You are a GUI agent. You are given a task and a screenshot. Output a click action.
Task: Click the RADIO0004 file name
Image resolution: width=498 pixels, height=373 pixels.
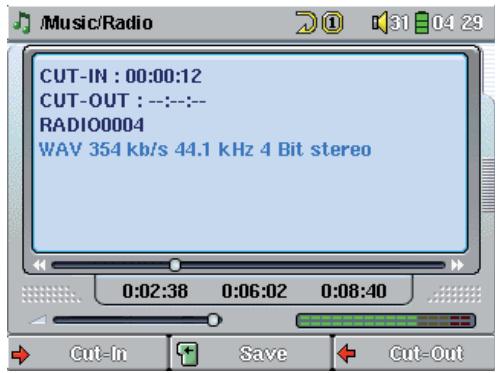pyautogui.click(x=92, y=125)
